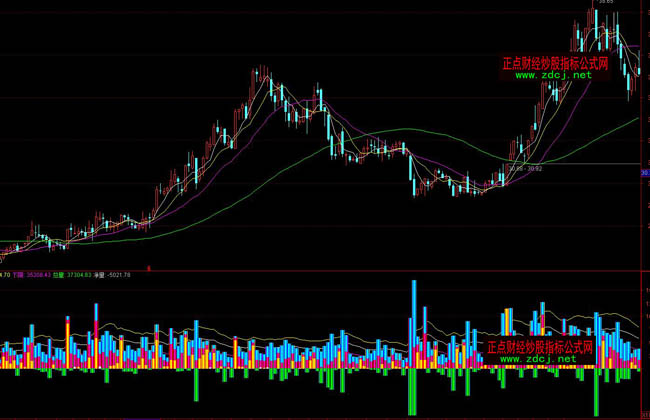Viewport: 650px width, 420px height.
Task: Click the red Chinese watermark title in price chart
Action: coord(561,62)
